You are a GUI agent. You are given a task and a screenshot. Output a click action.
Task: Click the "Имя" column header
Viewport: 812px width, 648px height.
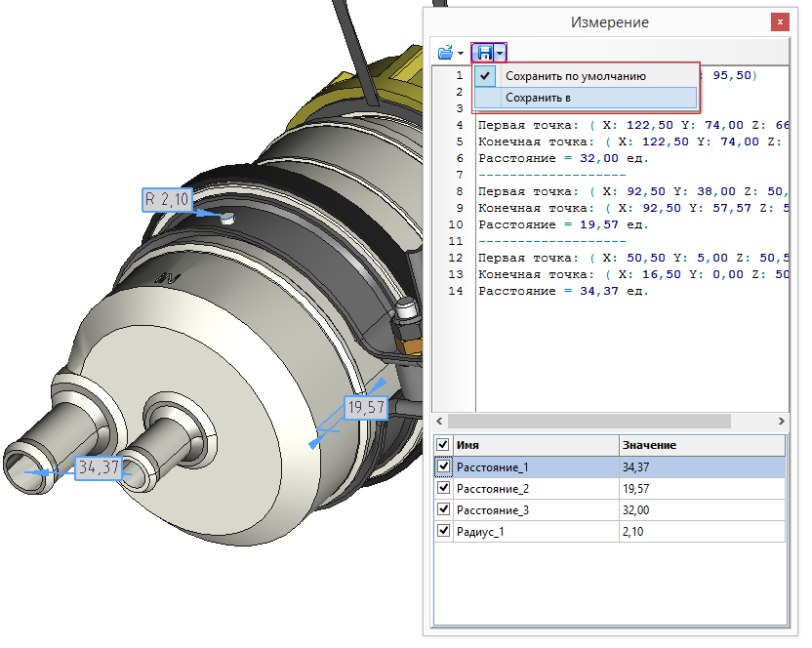pyautogui.click(x=535, y=445)
